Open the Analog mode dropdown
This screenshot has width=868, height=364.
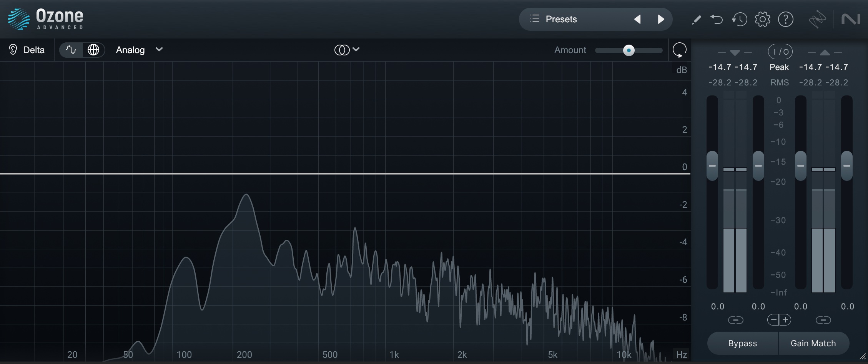coord(139,50)
